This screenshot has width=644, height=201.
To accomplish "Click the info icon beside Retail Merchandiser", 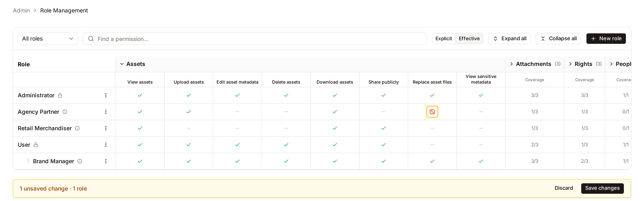I will coord(77,128).
